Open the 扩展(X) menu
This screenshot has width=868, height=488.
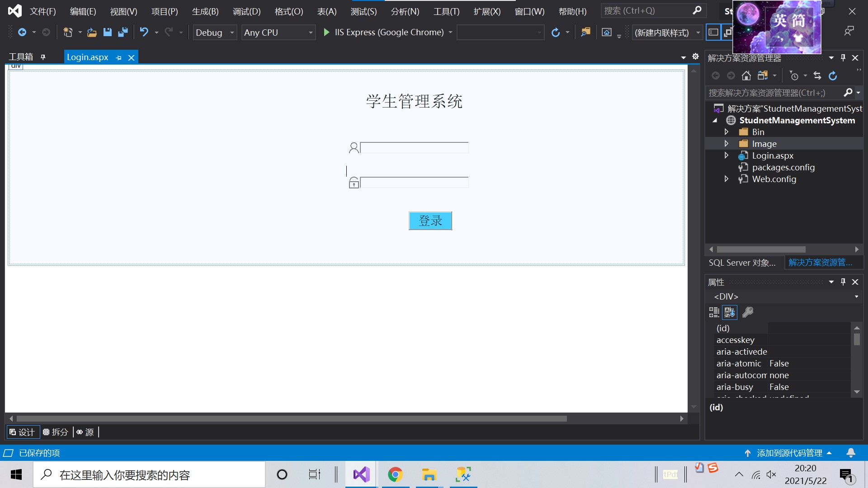click(x=487, y=11)
